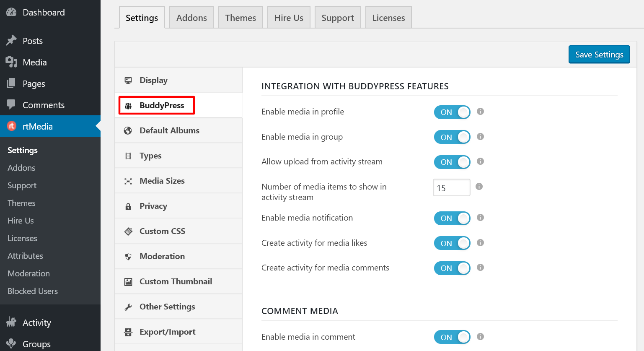The image size is (644, 351).
Task: Click the media items count field
Action: click(x=451, y=187)
